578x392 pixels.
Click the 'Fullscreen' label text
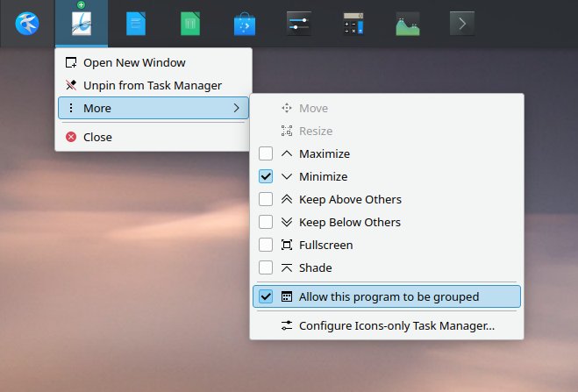(x=326, y=246)
